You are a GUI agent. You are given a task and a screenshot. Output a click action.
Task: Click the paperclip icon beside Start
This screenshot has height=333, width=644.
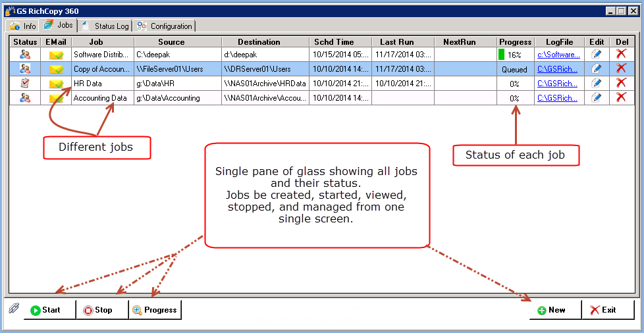(13, 308)
